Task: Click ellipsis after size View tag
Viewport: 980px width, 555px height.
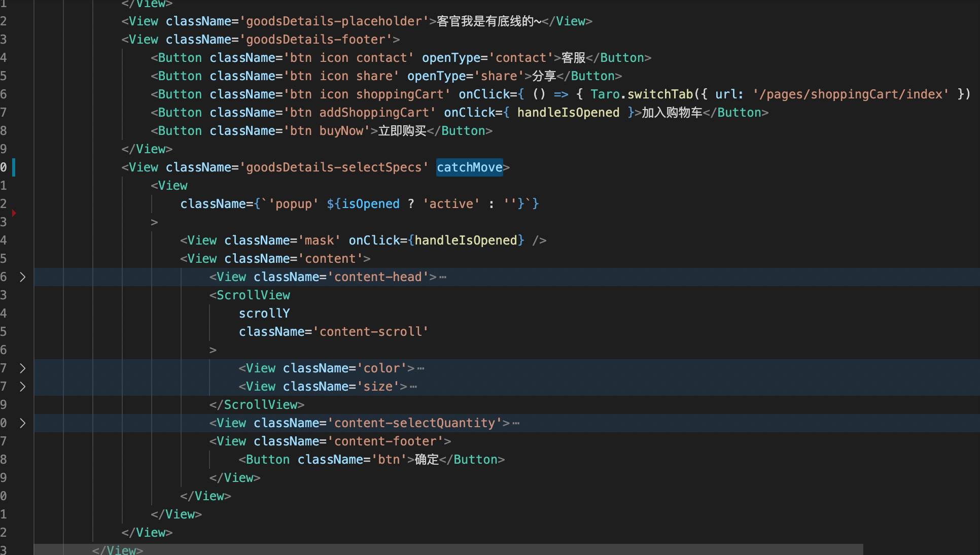Action: (x=413, y=387)
